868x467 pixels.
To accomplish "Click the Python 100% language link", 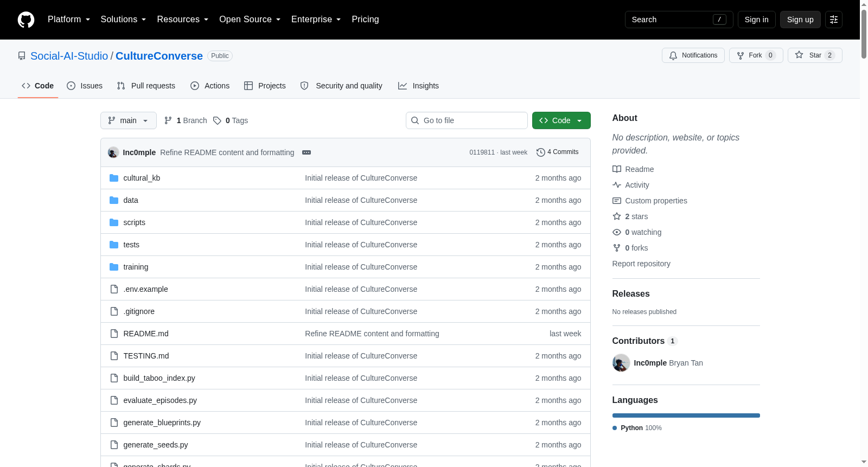I will point(637,428).
